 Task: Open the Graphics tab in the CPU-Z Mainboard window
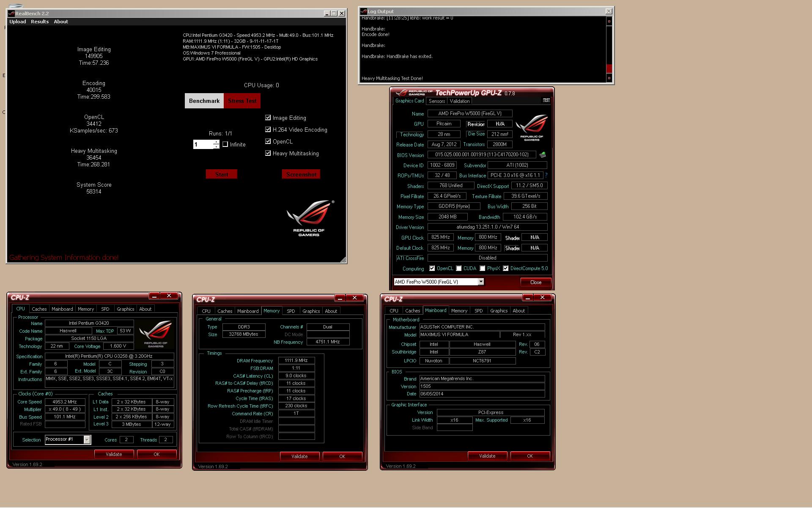click(x=499, y=311)
